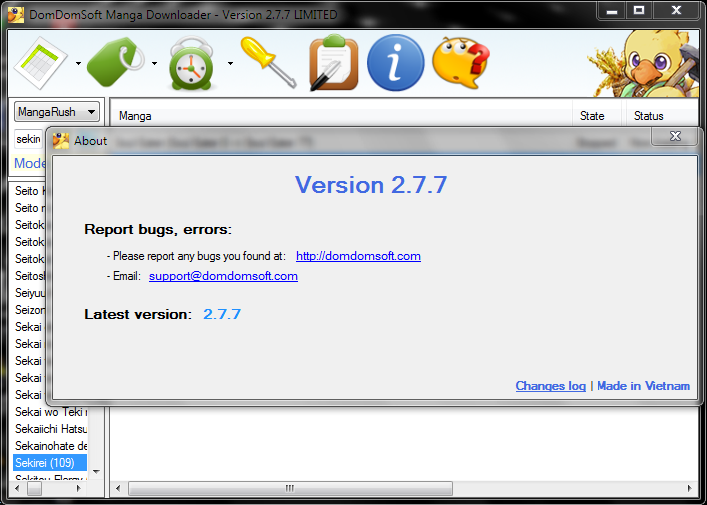Image resolution: width=707 pixels, height=505 pixels.
Task: Click the green alarm clock icon
Action: tap(191, 63)
